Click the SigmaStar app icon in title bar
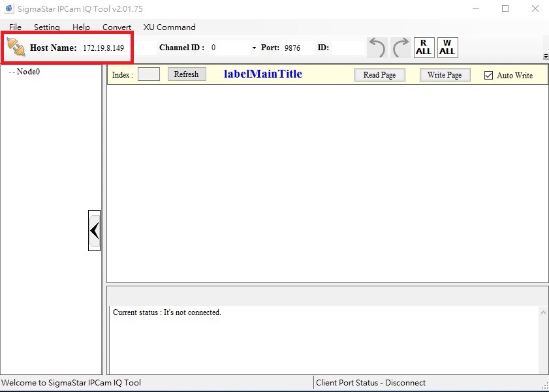The height and width of the screenshot is (392, 549). point(8,9)
